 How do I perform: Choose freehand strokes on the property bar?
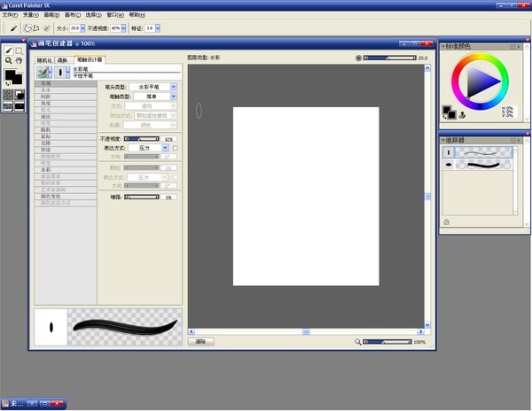click(27, 28)
